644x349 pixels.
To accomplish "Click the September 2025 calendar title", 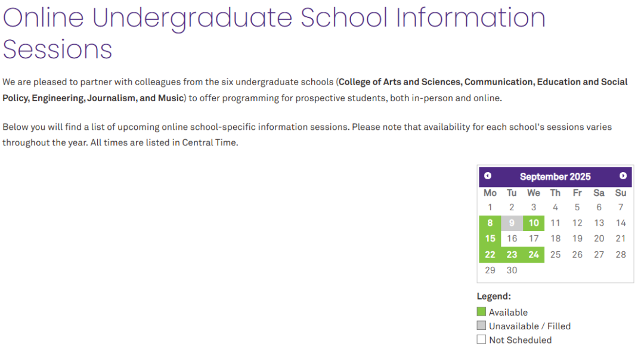I will [555, 177].
